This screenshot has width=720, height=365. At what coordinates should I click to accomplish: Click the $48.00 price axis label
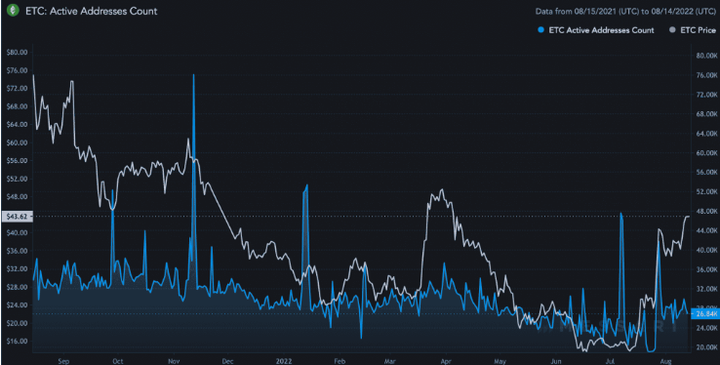[17, 197]
